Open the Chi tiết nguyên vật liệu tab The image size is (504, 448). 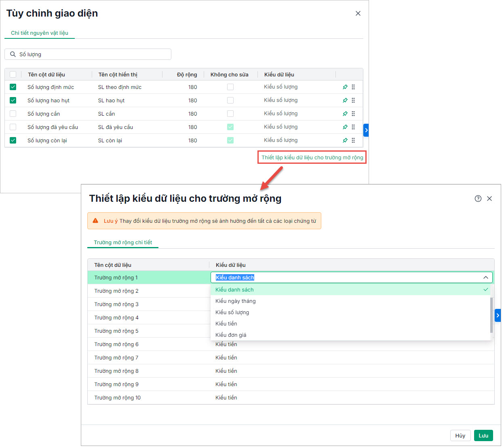point(40,33)
